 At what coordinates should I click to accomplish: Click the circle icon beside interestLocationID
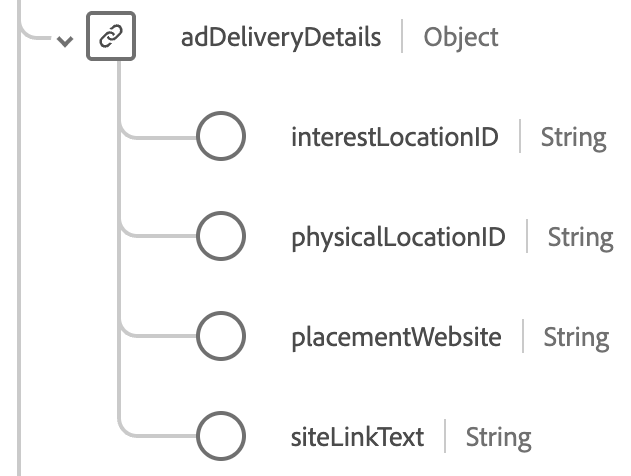[220, 137]
